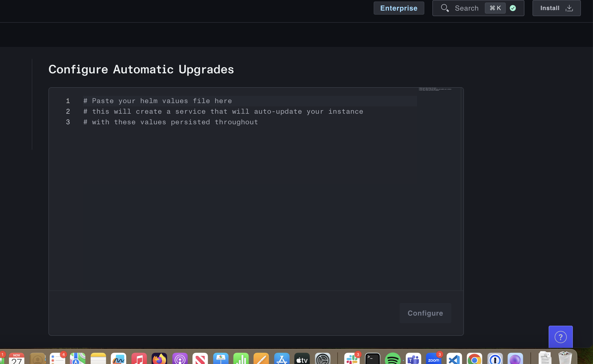Click the ⌘K shortcut badge

click(495, 8)
